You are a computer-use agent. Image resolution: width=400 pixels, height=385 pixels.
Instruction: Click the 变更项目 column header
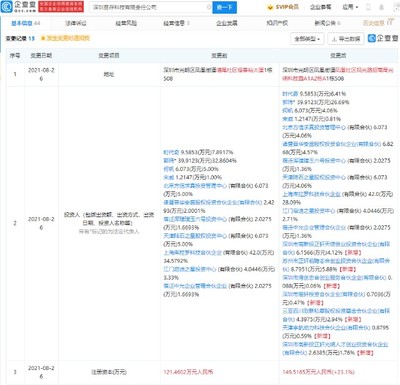click(109, 56)
